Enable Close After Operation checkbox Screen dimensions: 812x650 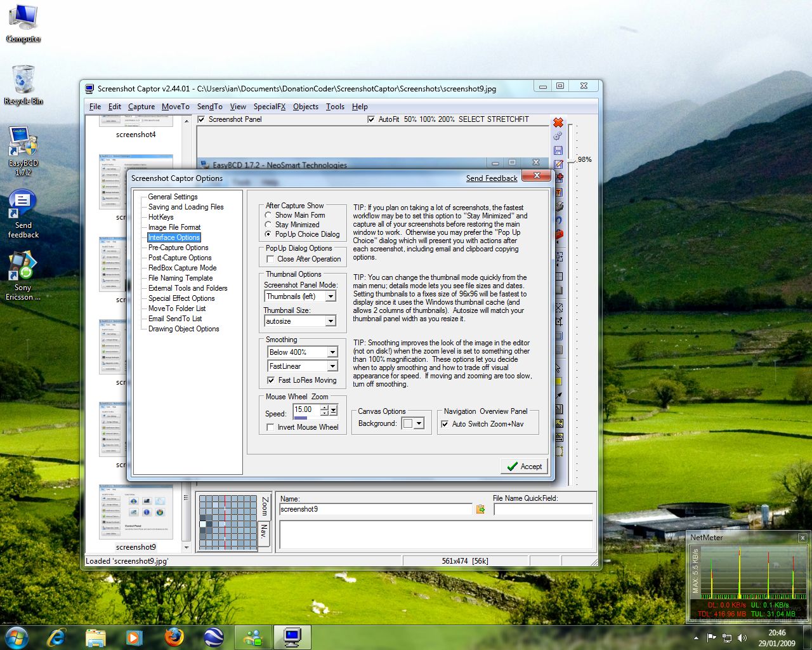point(271,259)
